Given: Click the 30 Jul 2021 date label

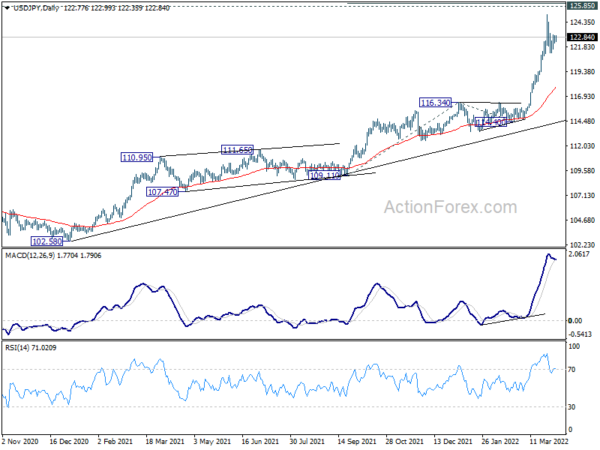Looking at the screenshot, I should pyautogui.click(x=308, y=442).
